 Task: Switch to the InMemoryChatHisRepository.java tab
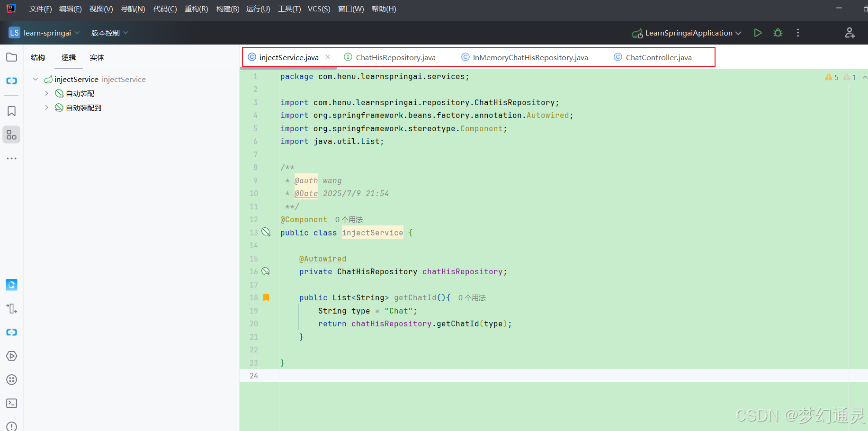click(525, 57)
